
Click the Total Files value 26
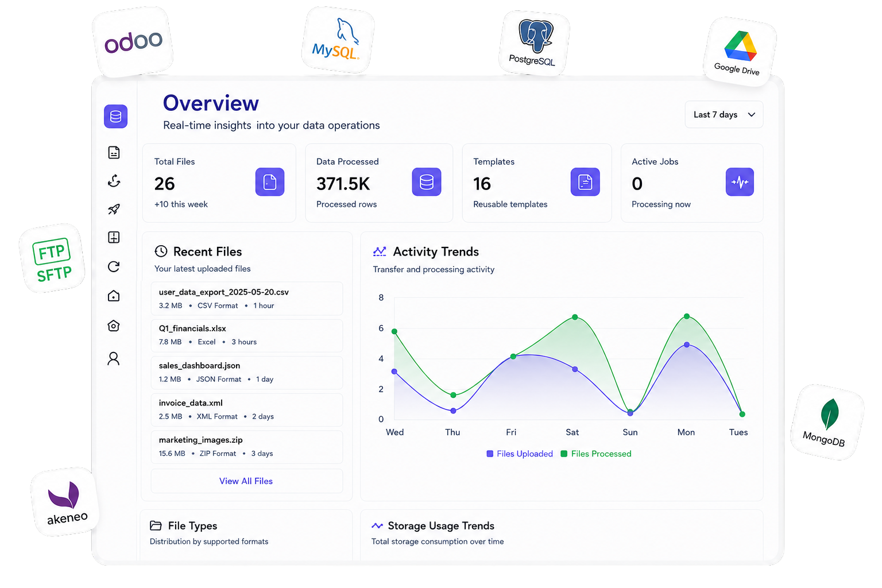(164, 184)
